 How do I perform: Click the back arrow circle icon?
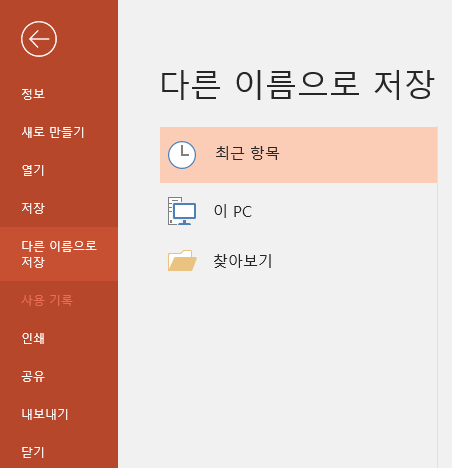[39, 39]
